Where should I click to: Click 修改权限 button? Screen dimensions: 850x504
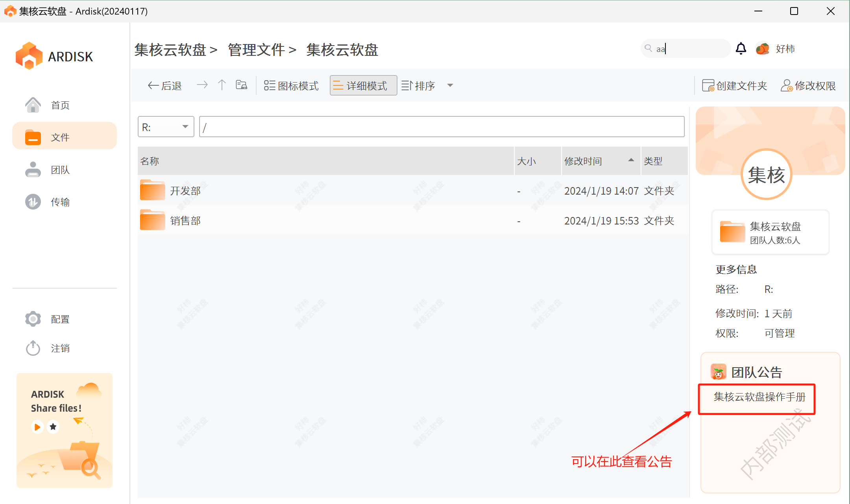(x=808, y=86)
